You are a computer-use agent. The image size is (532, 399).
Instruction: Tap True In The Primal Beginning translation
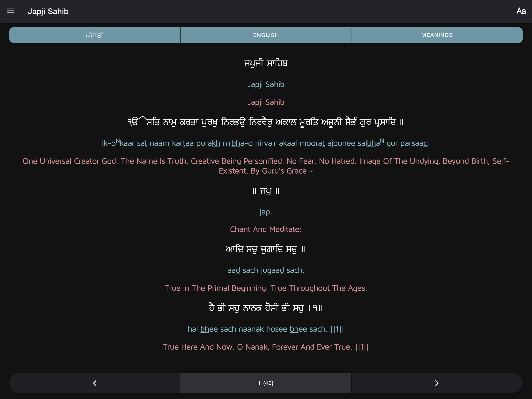point(266,288)
